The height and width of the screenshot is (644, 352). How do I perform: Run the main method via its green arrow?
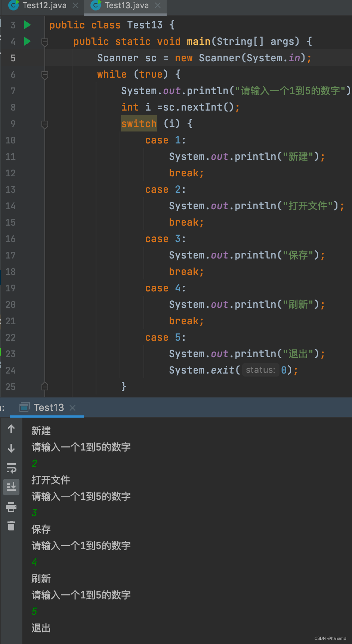[27, 41]
